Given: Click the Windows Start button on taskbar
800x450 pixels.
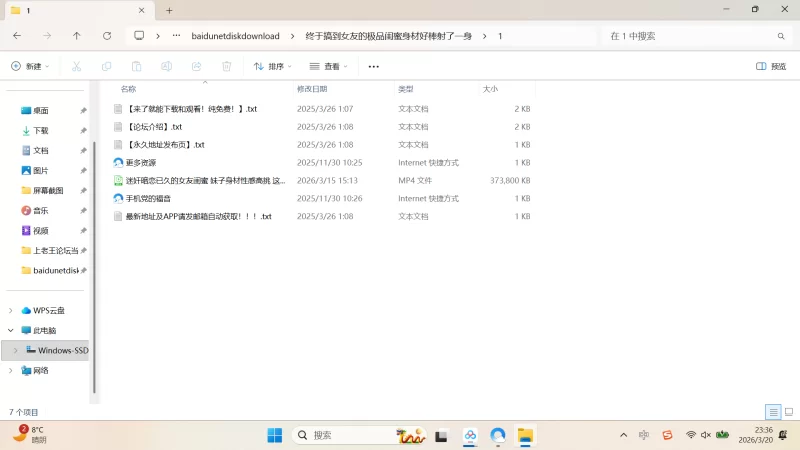Looking at the screenshot, I should [274, 435].
